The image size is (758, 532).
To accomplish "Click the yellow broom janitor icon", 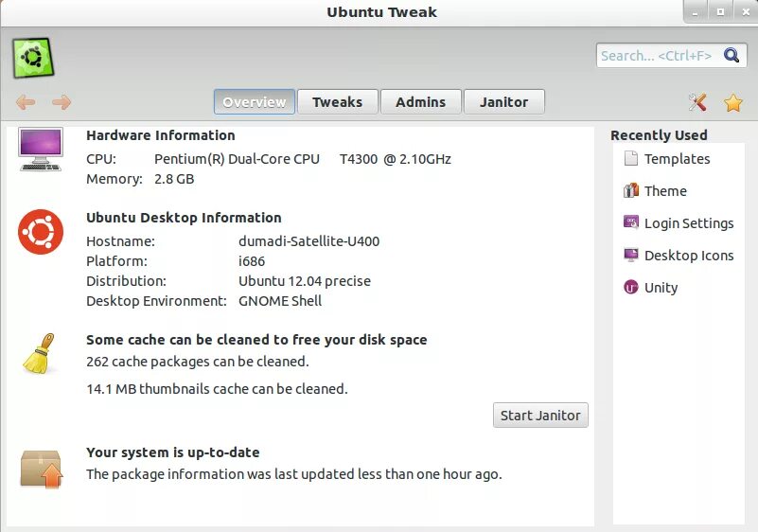I will point(39,353).
